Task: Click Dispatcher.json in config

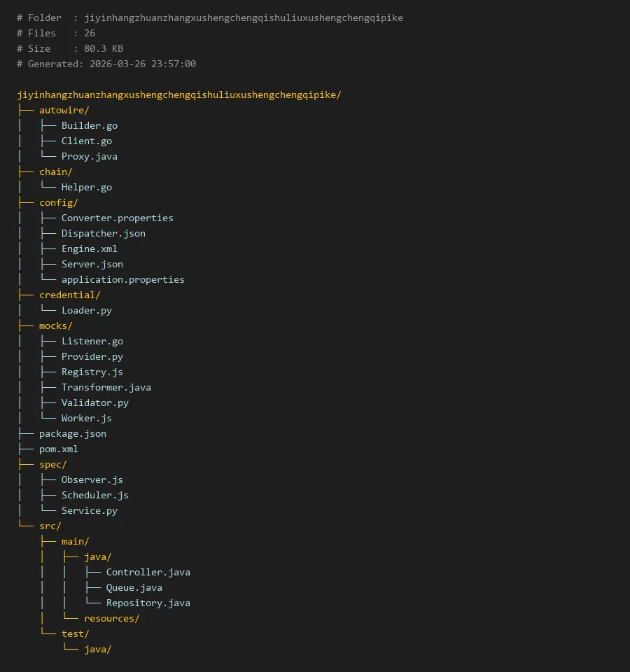Action: click(103, 233)
